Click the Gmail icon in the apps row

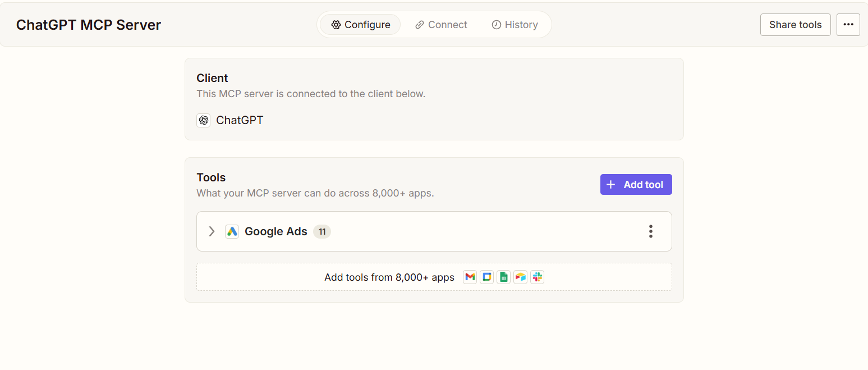pos(470,277)
